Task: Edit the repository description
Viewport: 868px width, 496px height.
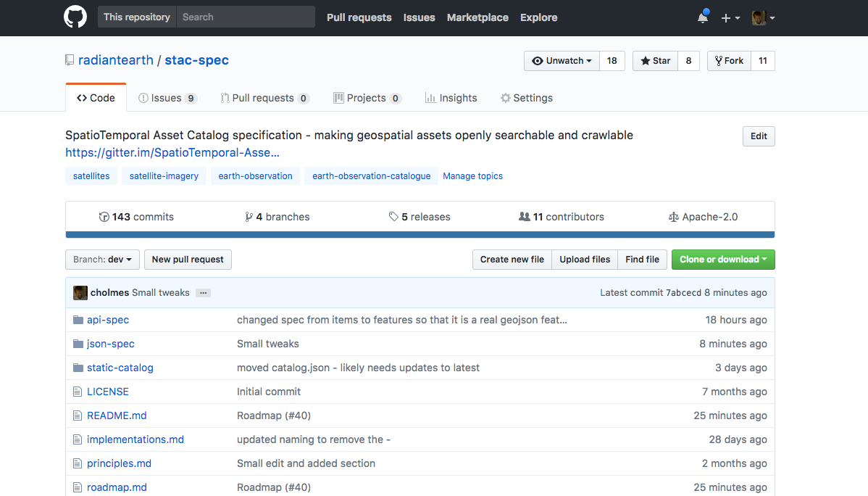Action: pos(759,136)
